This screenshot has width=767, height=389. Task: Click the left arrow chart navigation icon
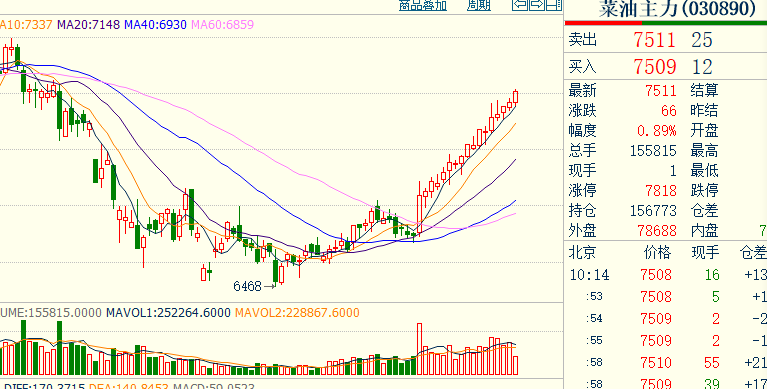point(519,5)
